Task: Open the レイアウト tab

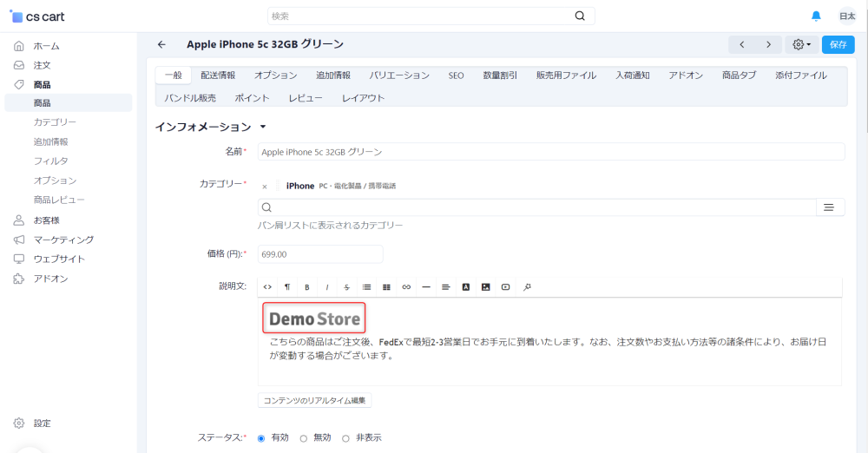Action: (x=363, y=98)
